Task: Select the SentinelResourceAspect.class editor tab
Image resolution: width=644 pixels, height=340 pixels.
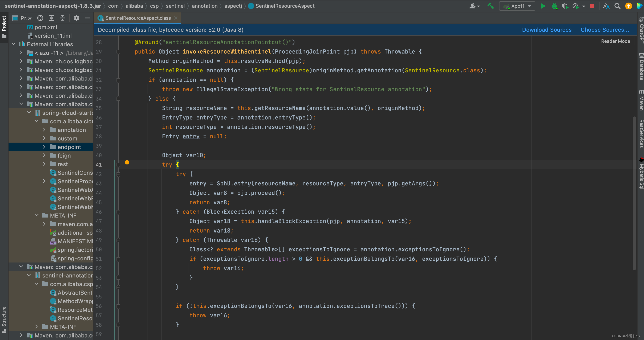Action: [x=138, y=18]
